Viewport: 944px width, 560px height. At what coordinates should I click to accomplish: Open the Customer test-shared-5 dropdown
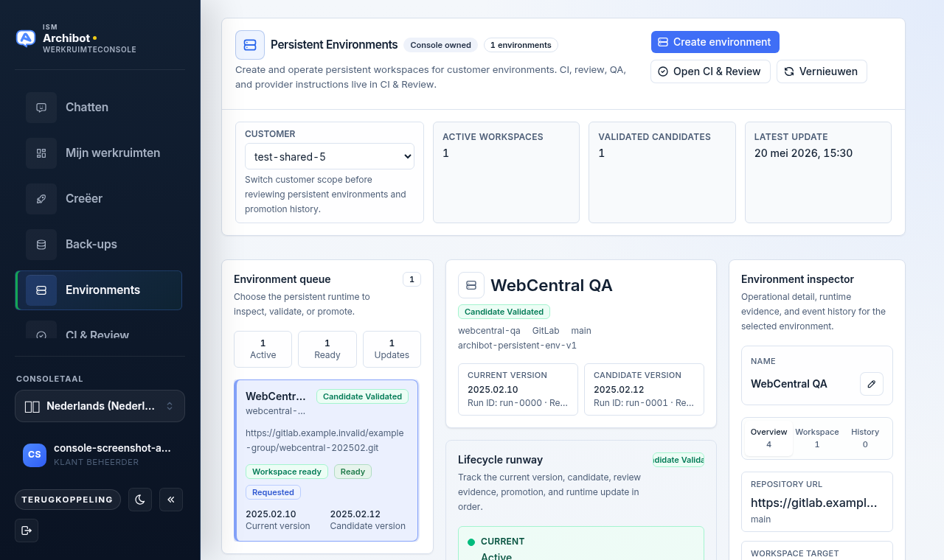tap(330, 156)
